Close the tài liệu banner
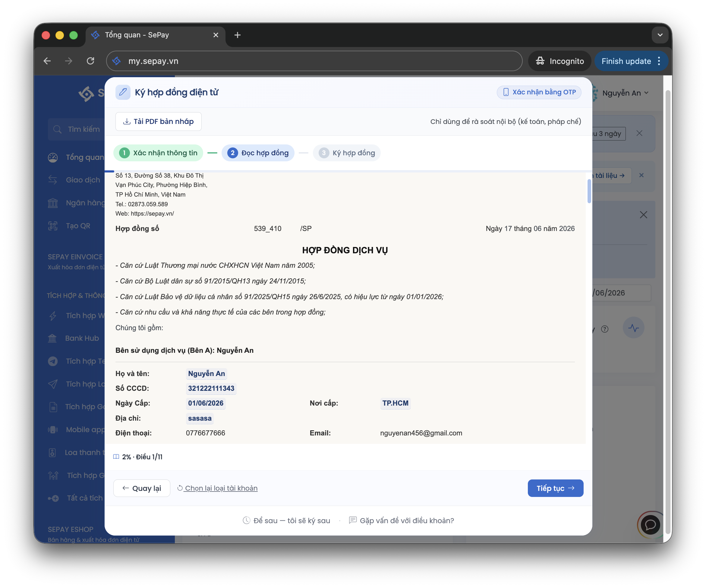Image resolution: width=706 pixels, height=588 pixels. tap(641, 175)
